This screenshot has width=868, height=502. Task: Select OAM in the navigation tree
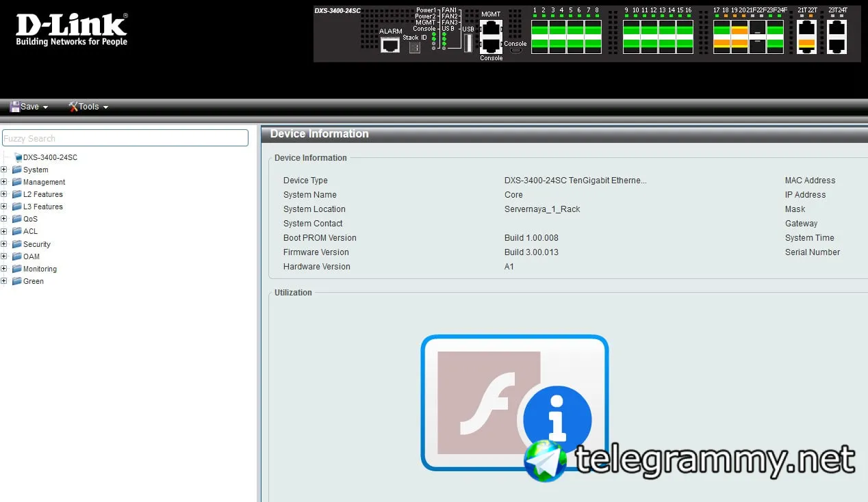(x=31, y=257)
